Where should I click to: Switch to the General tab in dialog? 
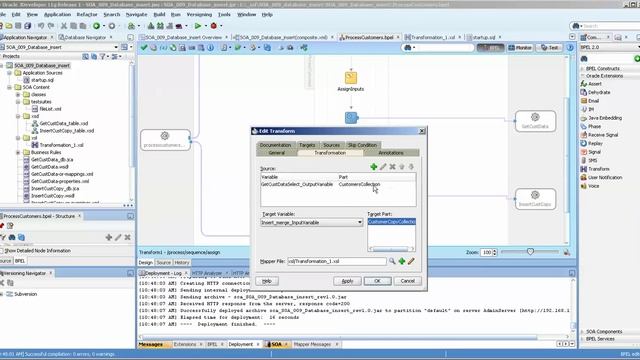(277, 153)
